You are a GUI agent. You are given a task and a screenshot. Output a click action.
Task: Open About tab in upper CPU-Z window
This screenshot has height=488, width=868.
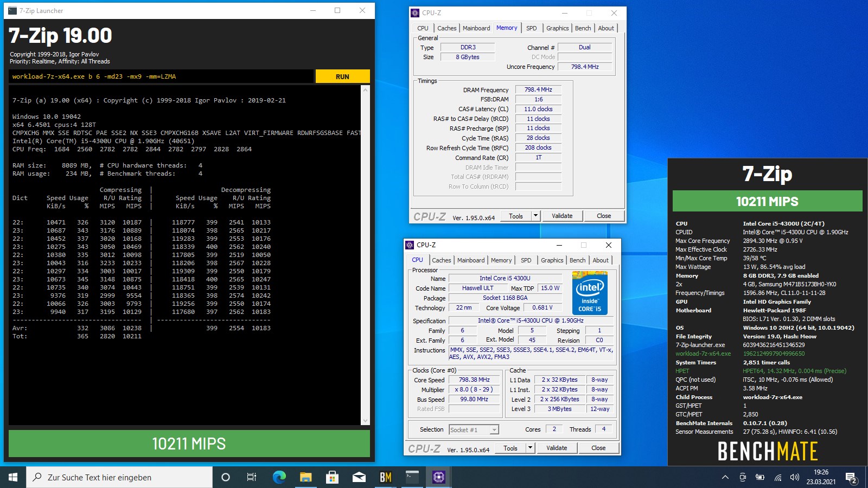[606, 28]
